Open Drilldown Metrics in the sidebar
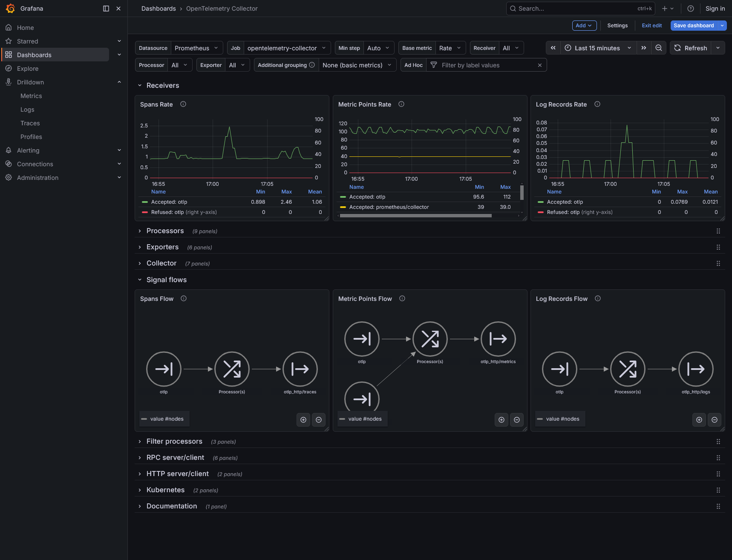The image size is (732, 560). pyautogui.click(x=31, y=96)
